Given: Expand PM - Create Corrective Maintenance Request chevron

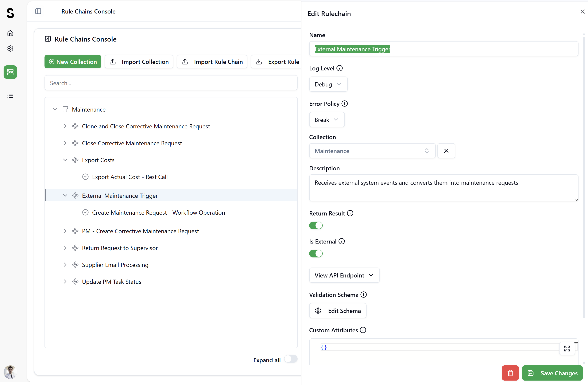Looking at the screenshot, I should tap(65, 231).
